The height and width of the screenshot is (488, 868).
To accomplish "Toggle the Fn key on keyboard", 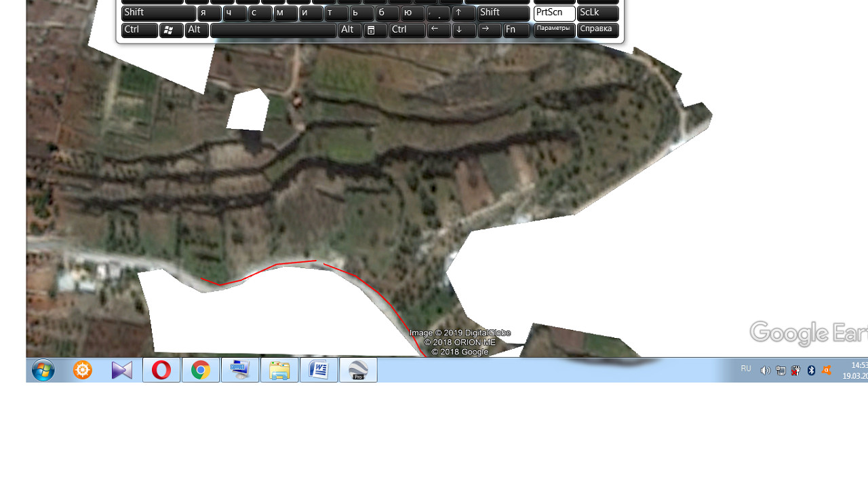I will [516, 30].
